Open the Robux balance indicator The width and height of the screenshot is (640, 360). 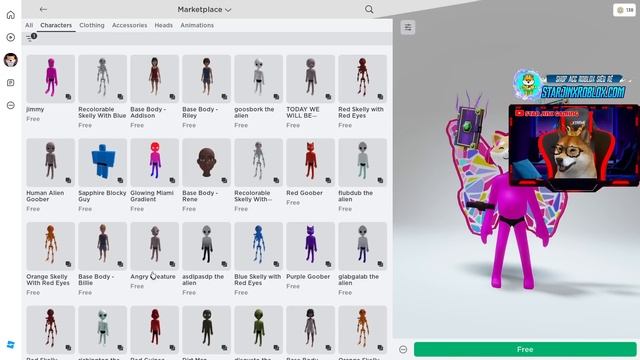624,10
